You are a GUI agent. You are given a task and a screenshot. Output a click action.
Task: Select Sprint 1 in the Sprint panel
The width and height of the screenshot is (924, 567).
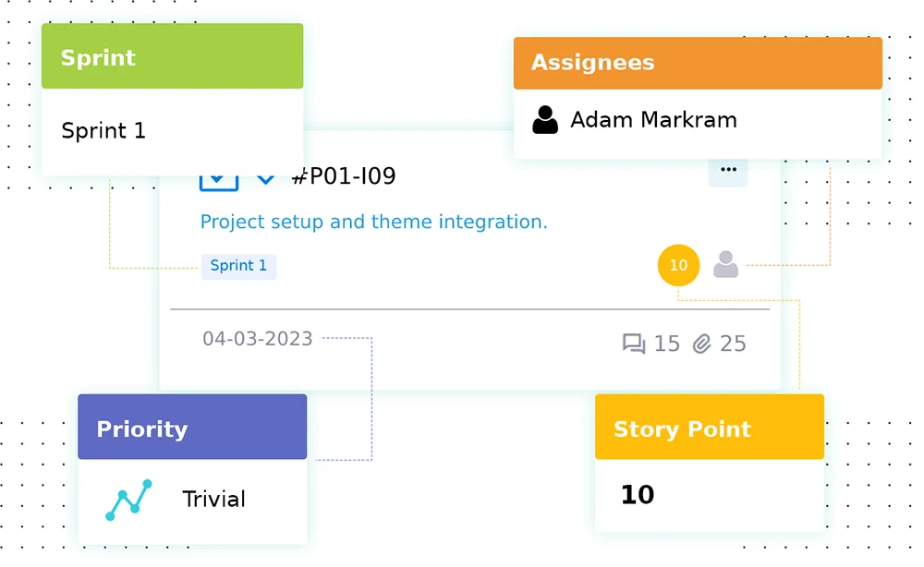[x=103, y=130]
